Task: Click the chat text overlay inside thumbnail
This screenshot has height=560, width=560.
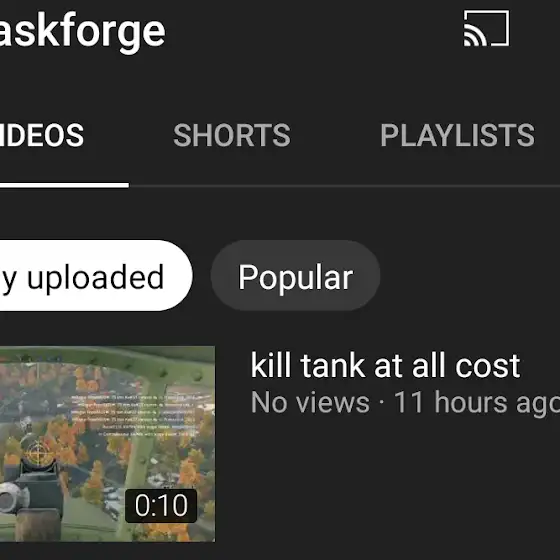Action: (x=134, y=415)
